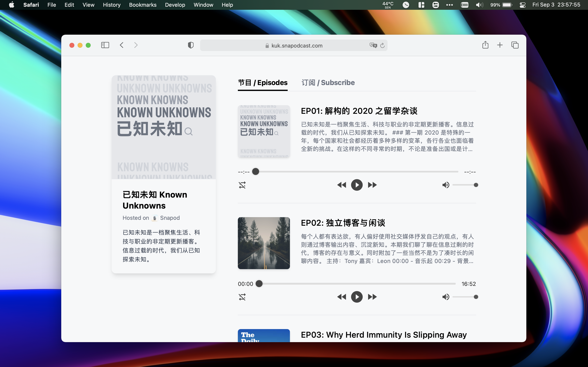Toggle the Safari sidebar

tap(105, 45)
